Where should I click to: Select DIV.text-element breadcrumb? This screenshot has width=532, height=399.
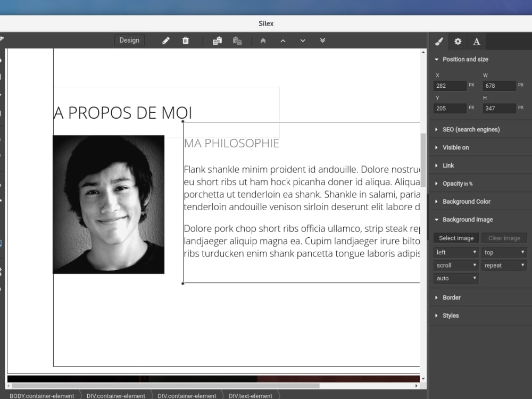[251, 396]
